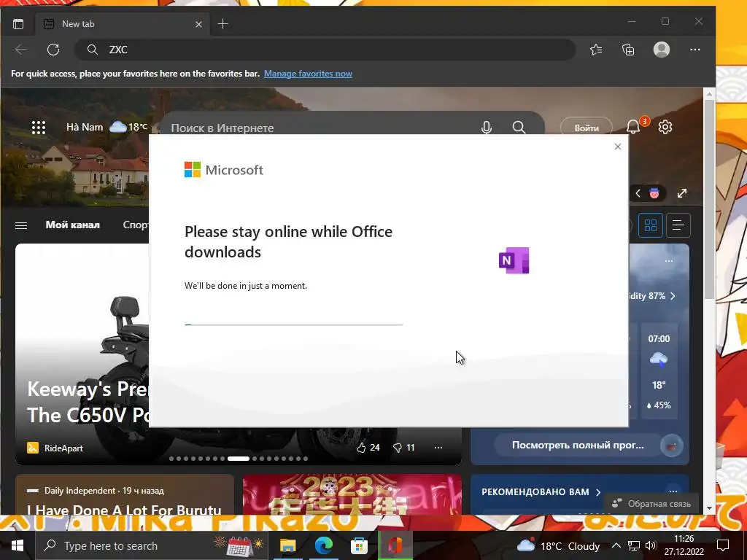Click the Поиск в Интернете search field
Screen dimensions: 747x560
click(320, 128)
